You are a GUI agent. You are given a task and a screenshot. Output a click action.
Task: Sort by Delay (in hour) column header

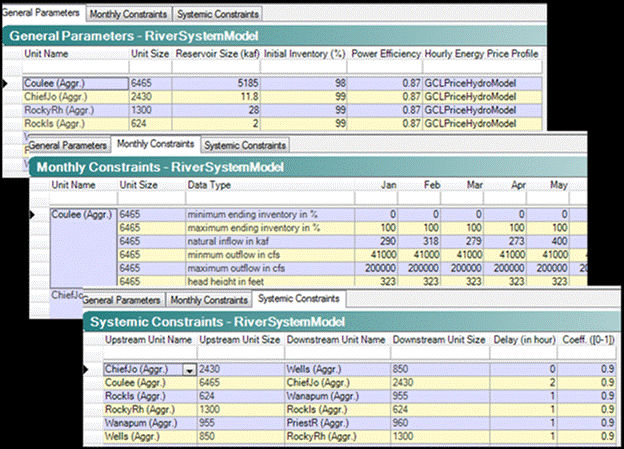[525, 340]
